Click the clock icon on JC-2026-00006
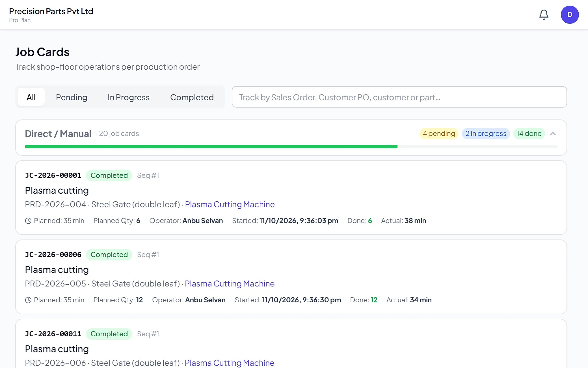The image size is (588, 368). [28, 300]
